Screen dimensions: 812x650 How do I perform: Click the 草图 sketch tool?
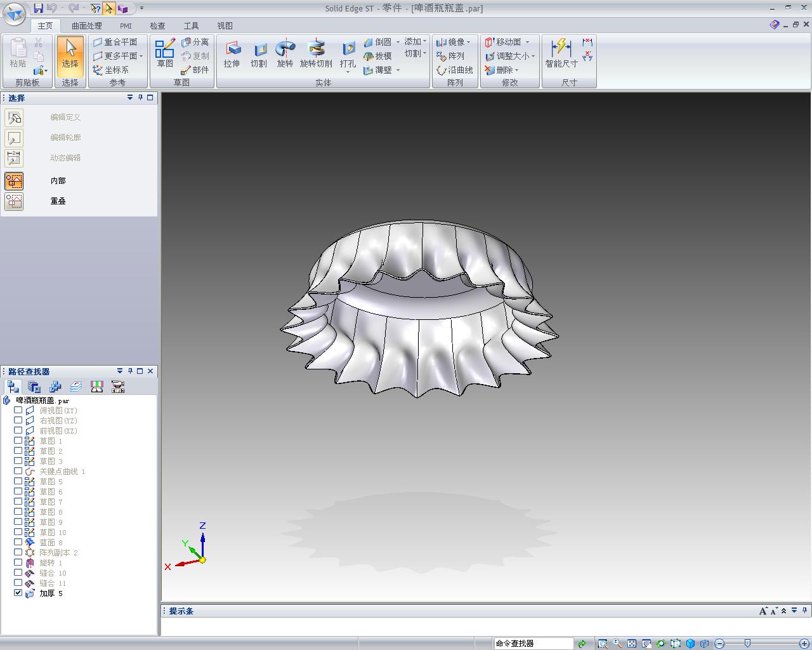click(165, 54)
